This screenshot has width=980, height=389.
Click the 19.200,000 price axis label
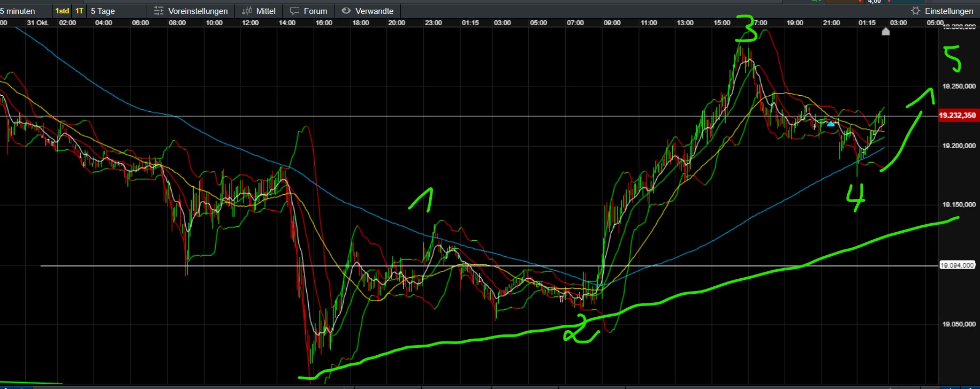tap(959, 146)
